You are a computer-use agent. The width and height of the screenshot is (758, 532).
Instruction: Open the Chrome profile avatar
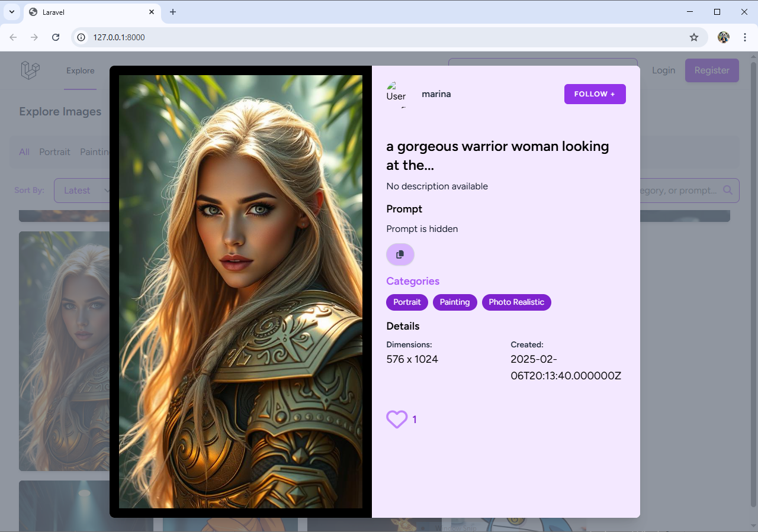[723, 37]
